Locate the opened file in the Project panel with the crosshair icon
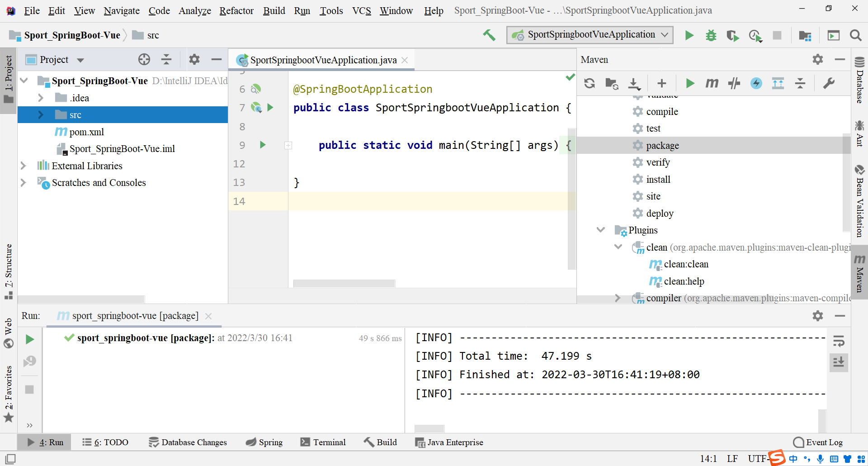The width and height of the screenshot is (868, 466). click(144, 59)
